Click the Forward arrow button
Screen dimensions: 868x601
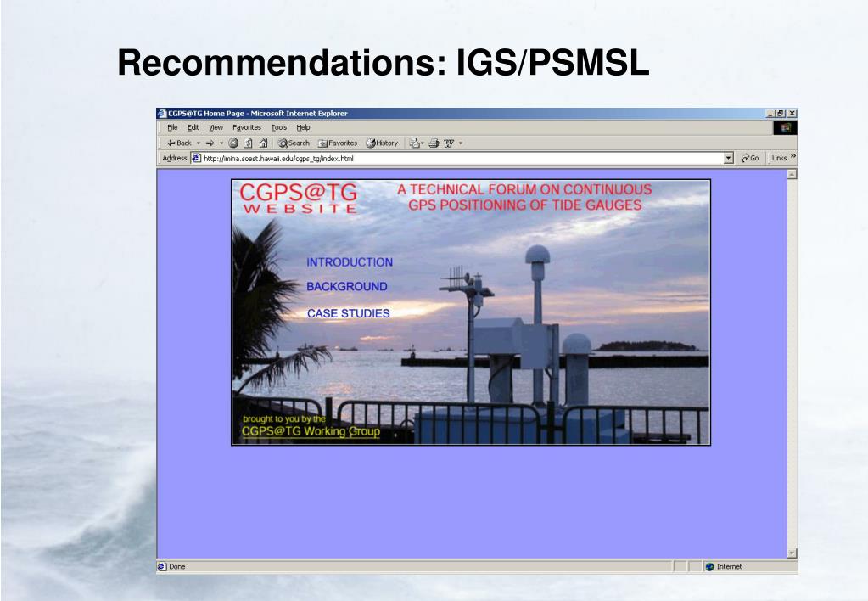pos(210,143)
